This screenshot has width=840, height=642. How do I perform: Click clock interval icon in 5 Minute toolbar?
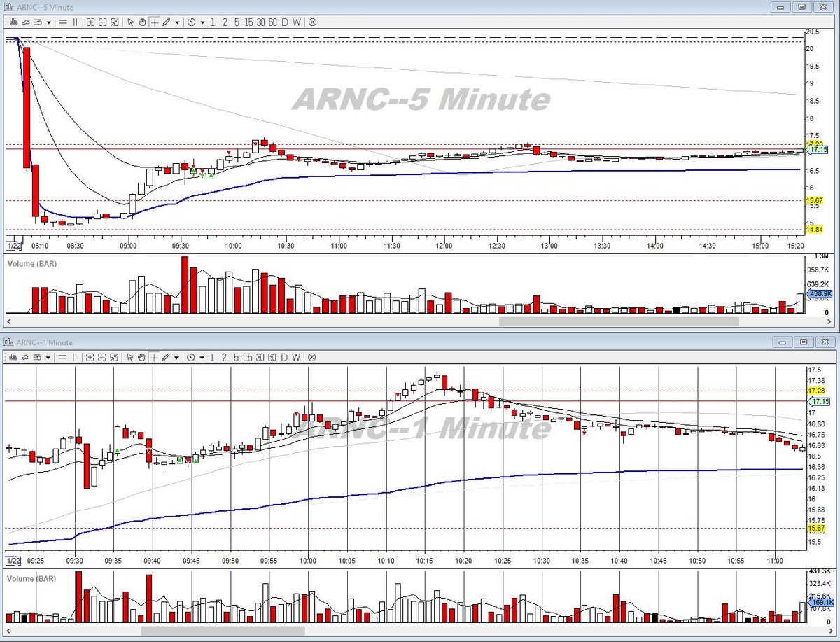(x=191, y=22)
